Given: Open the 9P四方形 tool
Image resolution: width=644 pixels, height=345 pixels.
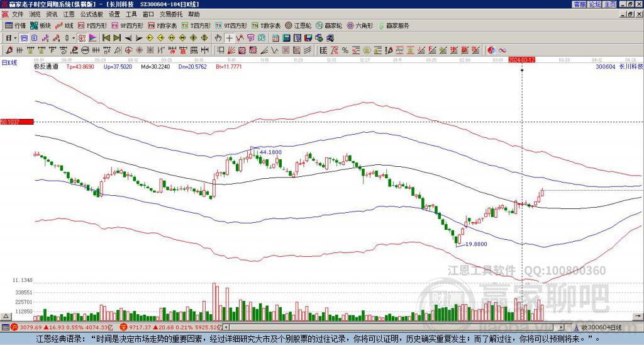Looking at the screenshot, I should click(127, 25).
